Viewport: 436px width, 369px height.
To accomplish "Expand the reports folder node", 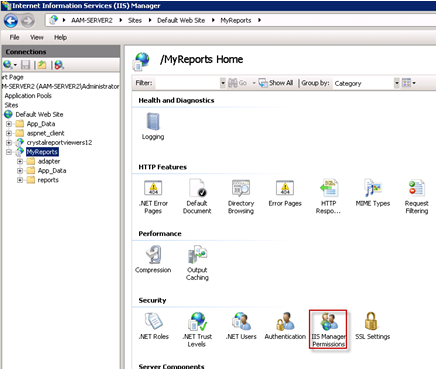I will click(x=20, y=180).
